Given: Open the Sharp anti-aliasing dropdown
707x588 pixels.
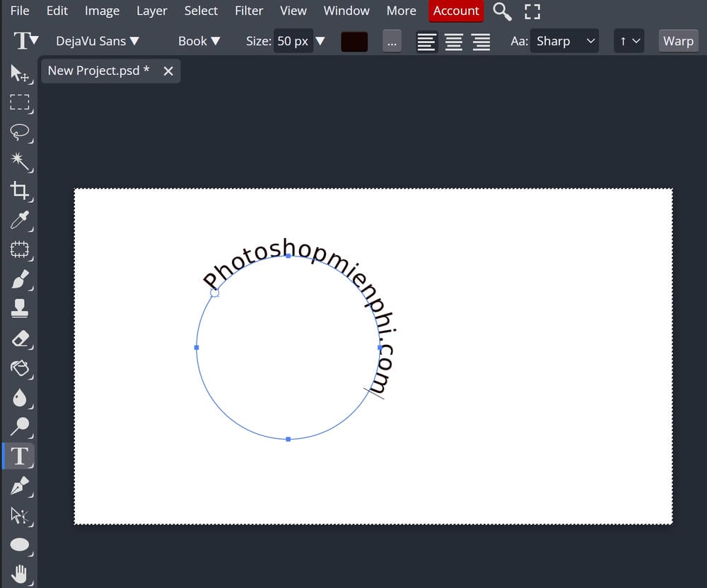Looking at the screenshot, I should [564, 41].
